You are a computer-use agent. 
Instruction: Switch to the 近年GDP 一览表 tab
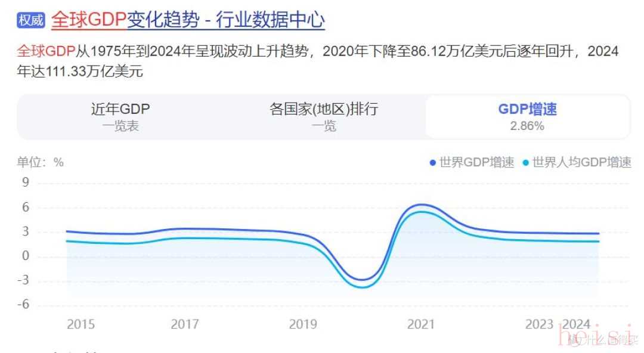pos(120,116)
